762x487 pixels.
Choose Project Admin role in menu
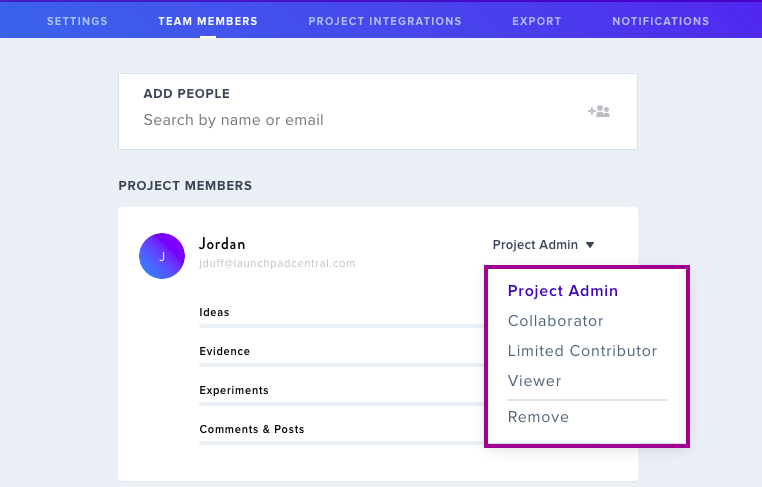(563, 291)
